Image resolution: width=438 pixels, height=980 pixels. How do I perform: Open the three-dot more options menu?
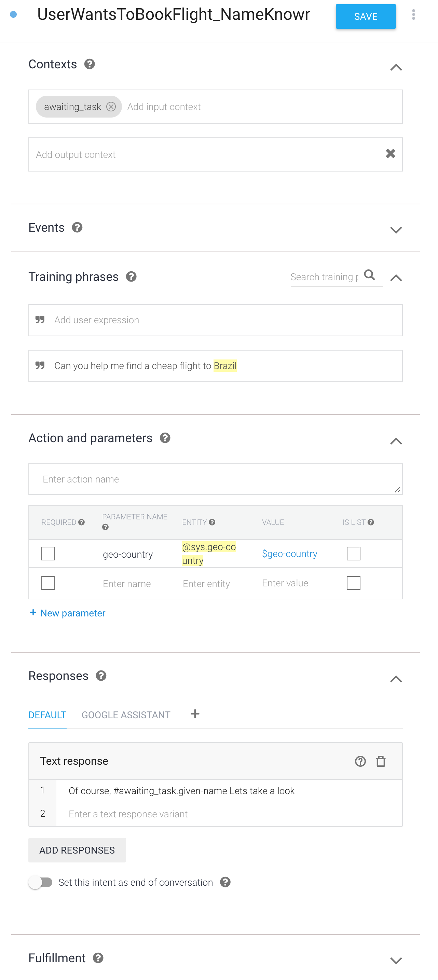[413, 15]
